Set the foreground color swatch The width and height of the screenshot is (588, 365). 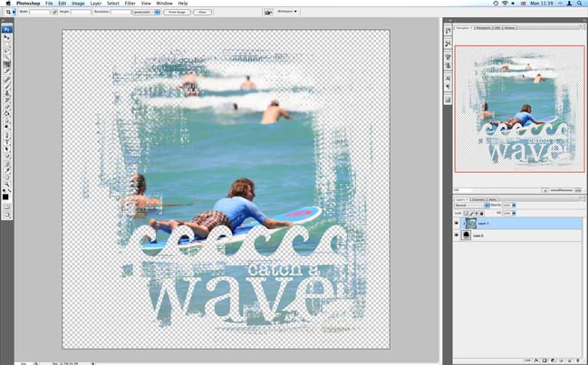pos(5,197)
